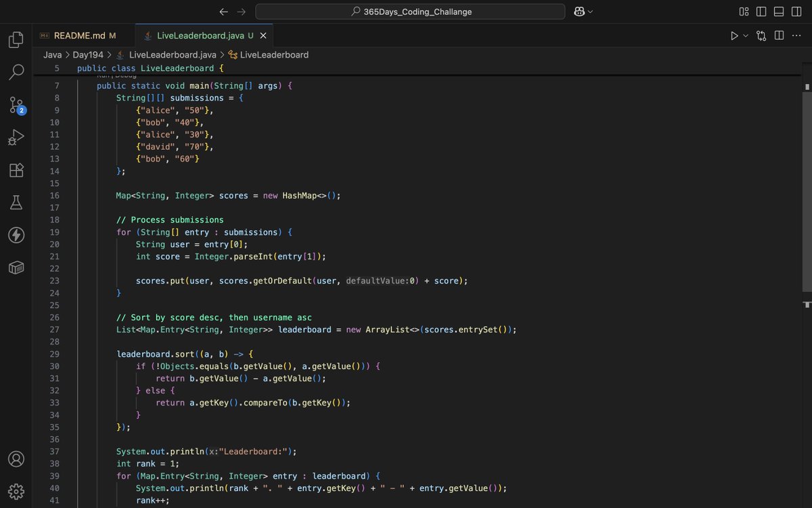This screenshot has height=508, width=812.
Task: Open the box-shaped view below the lightning icon
Action: click(16, 268)
